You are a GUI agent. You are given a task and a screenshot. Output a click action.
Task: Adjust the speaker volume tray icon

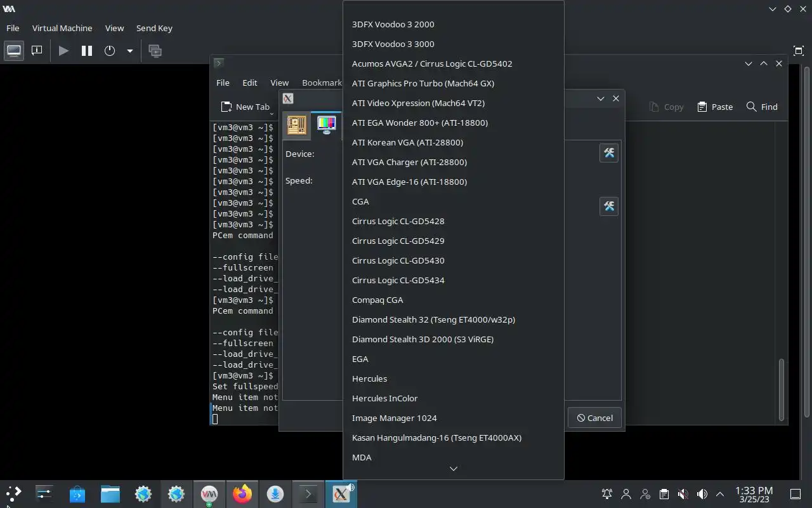[702, 494]
